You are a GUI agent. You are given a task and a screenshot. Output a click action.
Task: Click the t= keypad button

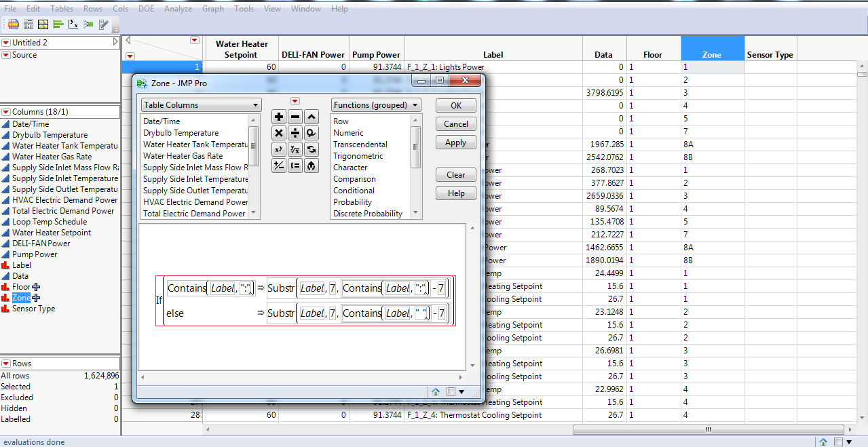pyautogui.click(x=295, y=166)
